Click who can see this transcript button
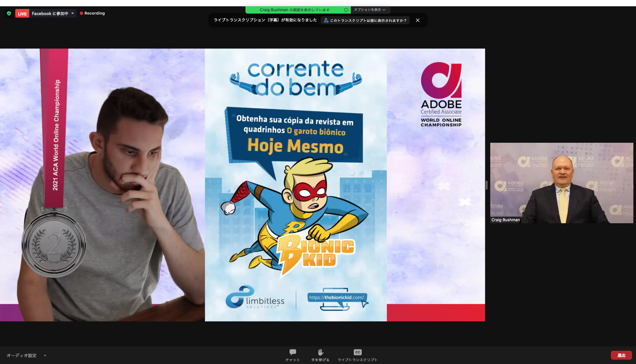 coord(365,21)
